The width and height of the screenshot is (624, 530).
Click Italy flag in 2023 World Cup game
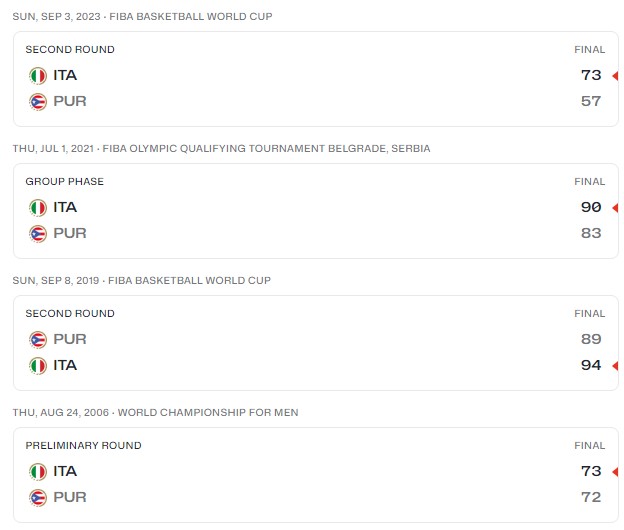point(38,75)
